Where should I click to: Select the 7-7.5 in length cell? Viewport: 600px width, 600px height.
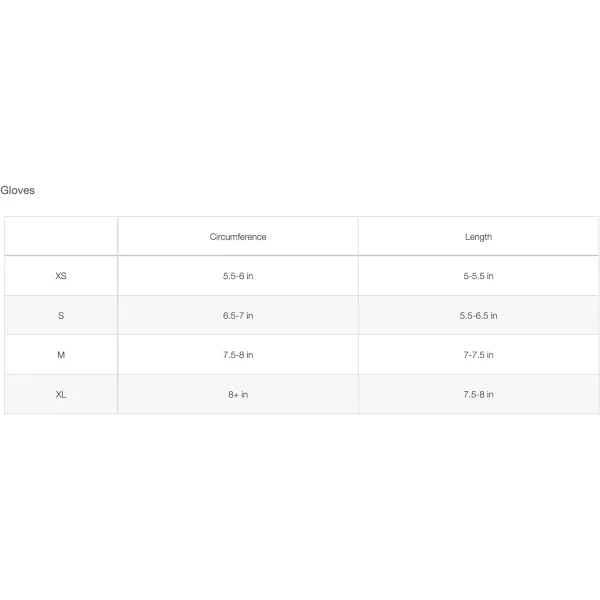(x=478, y=355)
